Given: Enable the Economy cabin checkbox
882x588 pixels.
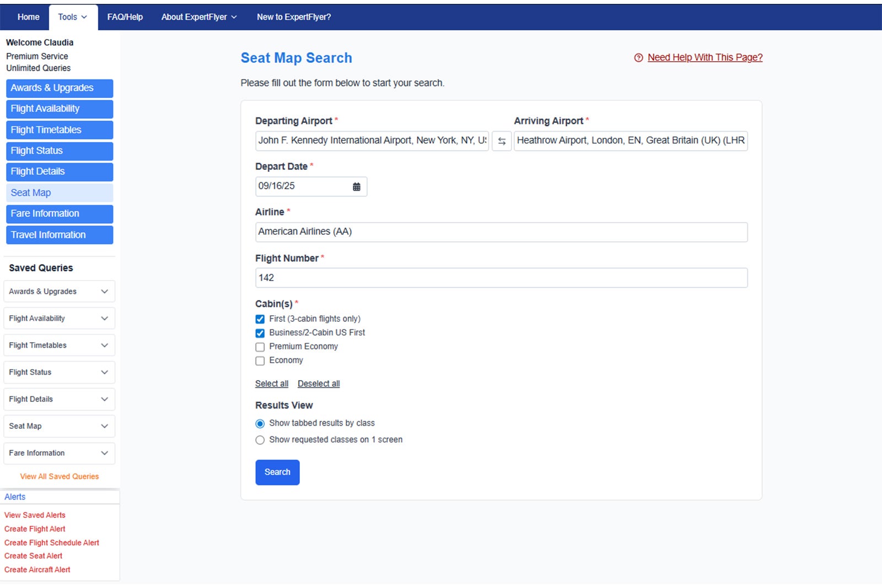Looking at the screenshot, I should coord(260,361).
